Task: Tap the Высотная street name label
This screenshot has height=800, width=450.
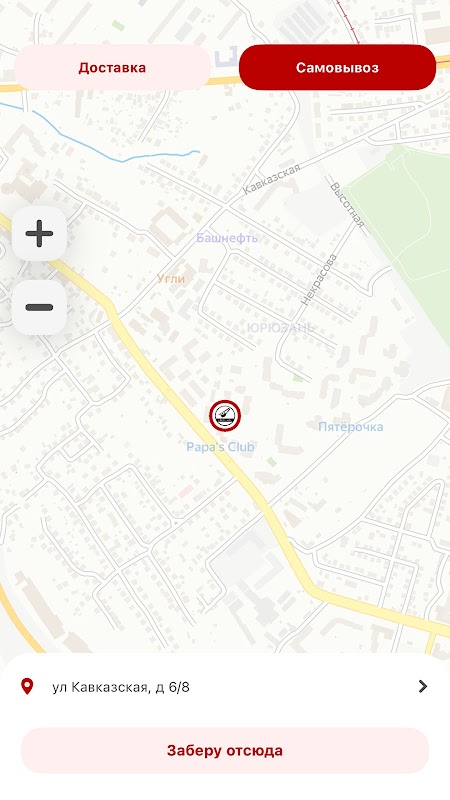Action: (x=348, y=204)
